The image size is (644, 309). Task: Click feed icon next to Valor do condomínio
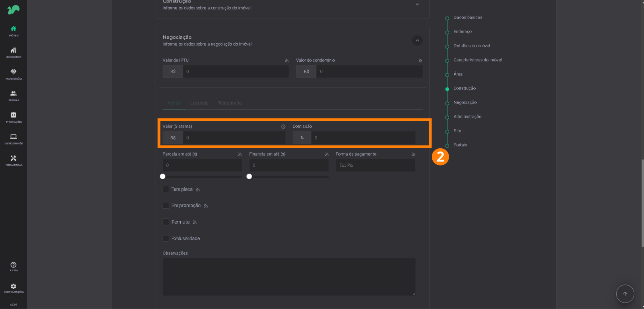point(420,60)
